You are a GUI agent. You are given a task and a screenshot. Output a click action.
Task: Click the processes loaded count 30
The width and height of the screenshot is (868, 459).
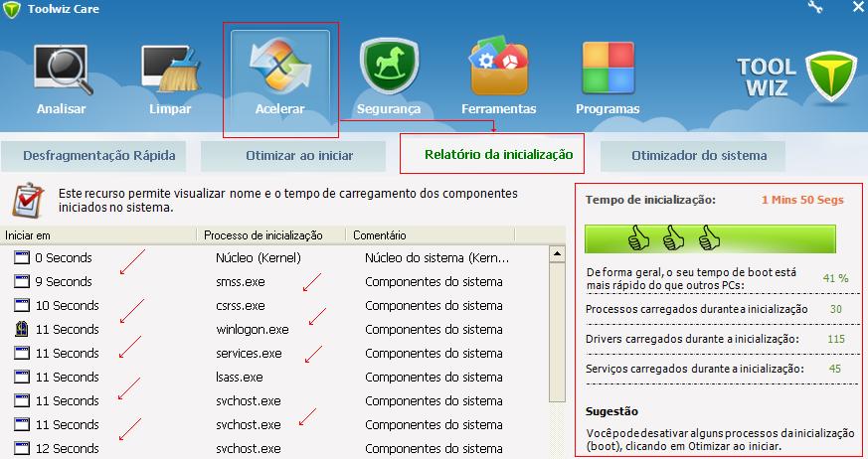tap(836, 309)
